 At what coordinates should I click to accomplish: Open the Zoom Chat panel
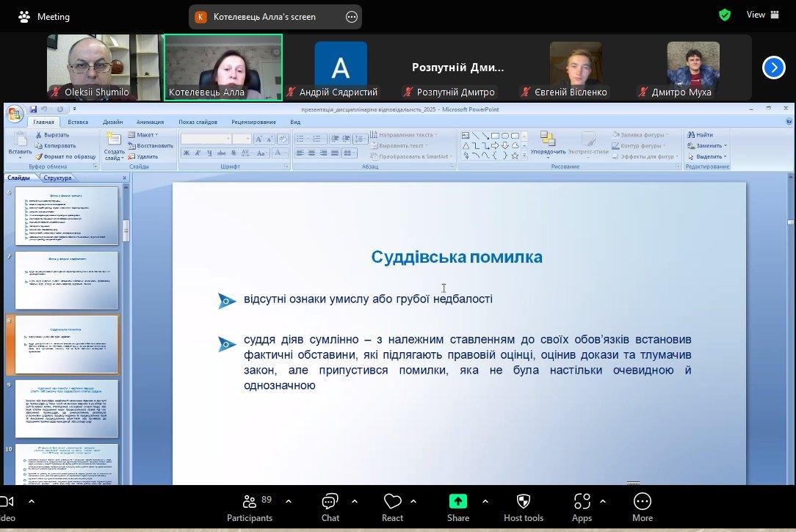(330, 507)
